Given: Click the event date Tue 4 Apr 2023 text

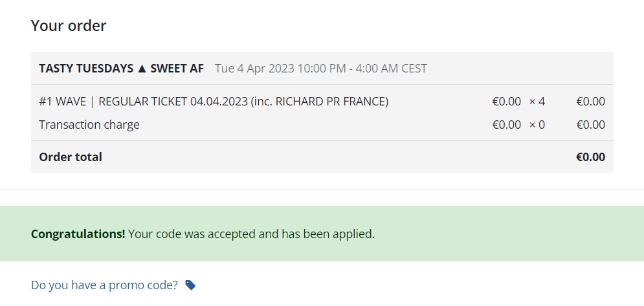Looking at the screenshot, I should (x=254, y=68).
